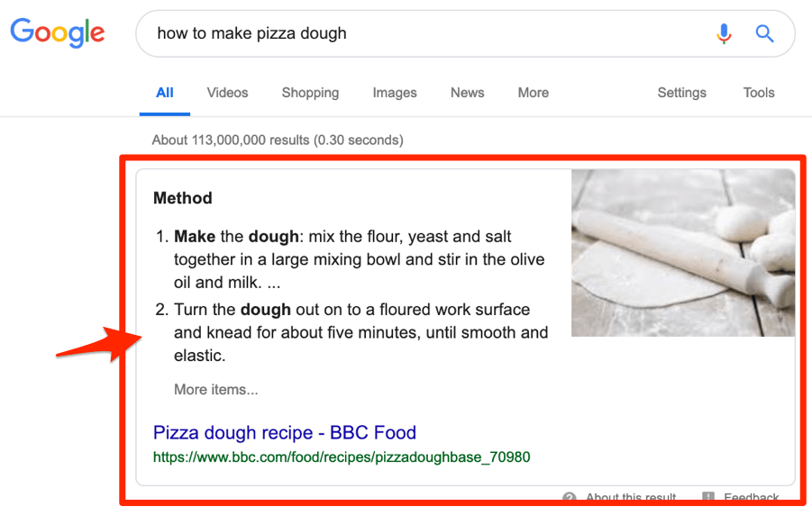Screen dimensions: 812x515
Task: Click the question mark icon beside About this result
Action: point(570,498)
